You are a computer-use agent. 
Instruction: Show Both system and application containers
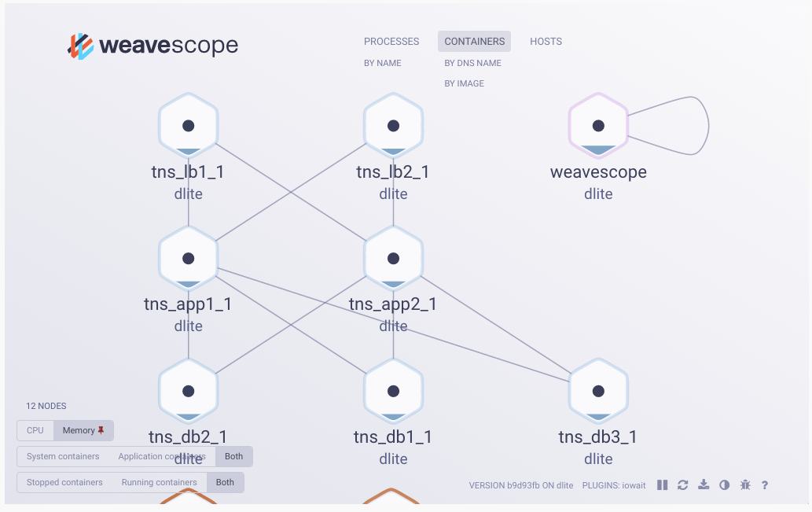(233, 456)
